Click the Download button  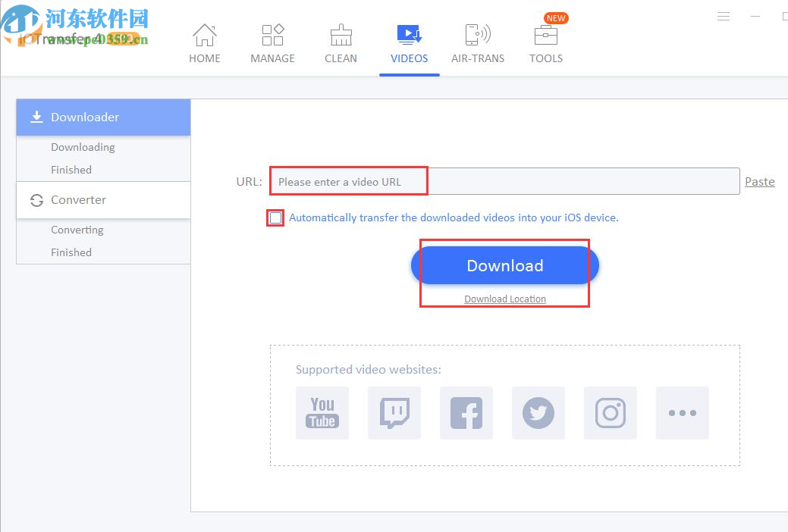(x=504, y=265)
